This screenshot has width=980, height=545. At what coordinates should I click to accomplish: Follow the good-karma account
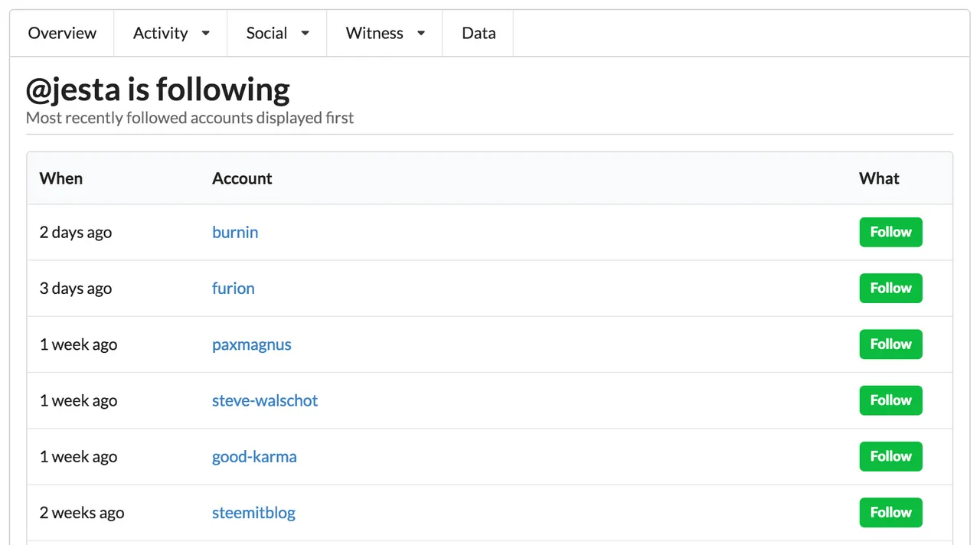[890, 456]
